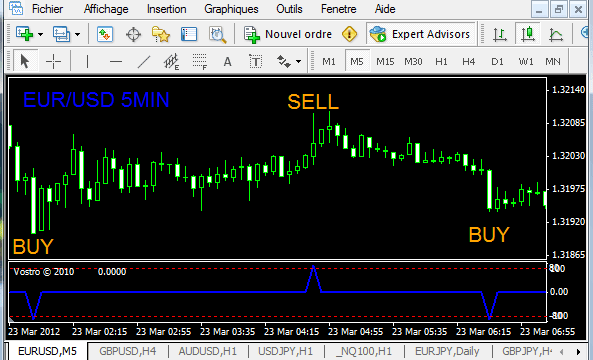Open the Insertion menu
593x360 pixels.
pyautogui.click(x=166, y=9)
